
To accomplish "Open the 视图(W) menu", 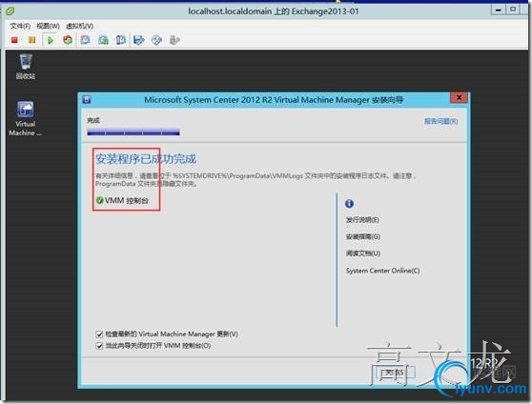I will (48, 26).
